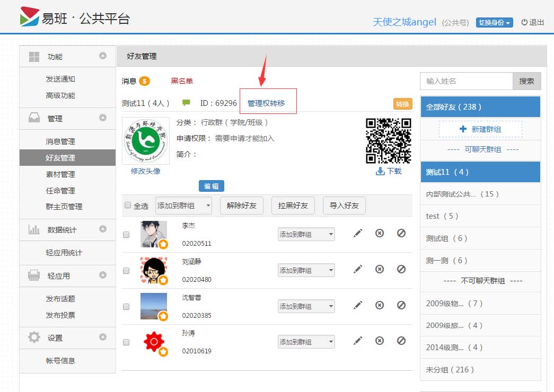The width and height of the screenshot is (554, 392).
Task: Switch to the 黑名单 tab
Action: pos(182,81)
